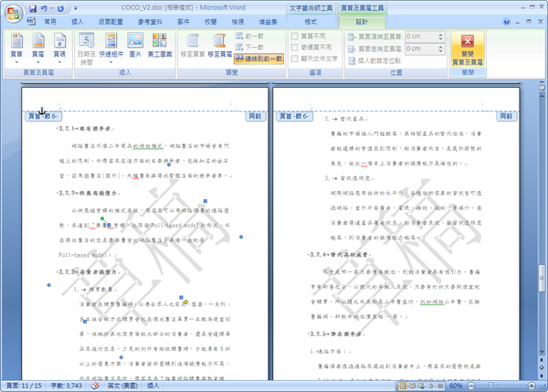548x392 pixels.
Task: Click 英文 (美國) language indicator
Action: click(122, 386)
